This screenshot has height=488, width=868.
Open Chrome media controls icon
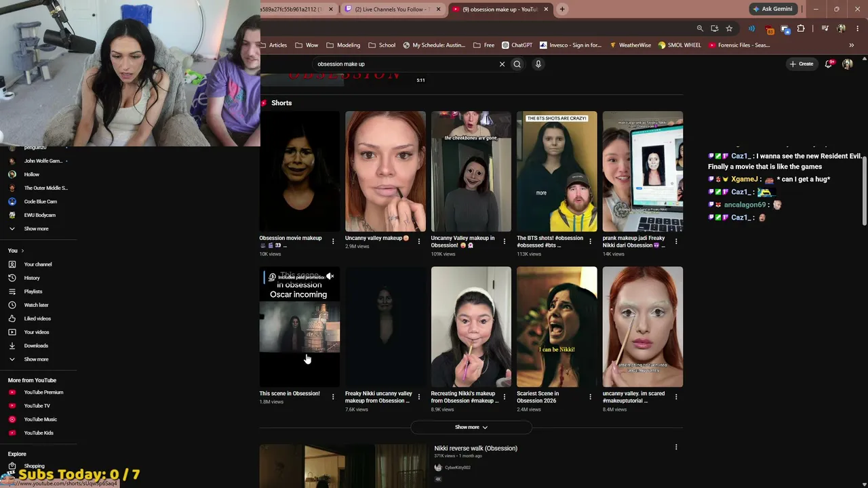[x=825, y=28]
